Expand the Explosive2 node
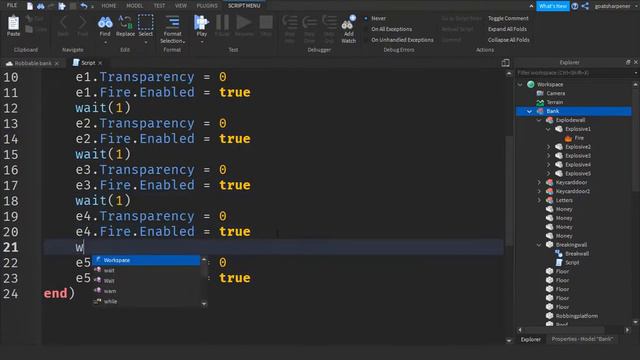The width and height of the screenshot is (640, 360). (x=548, y=147)
